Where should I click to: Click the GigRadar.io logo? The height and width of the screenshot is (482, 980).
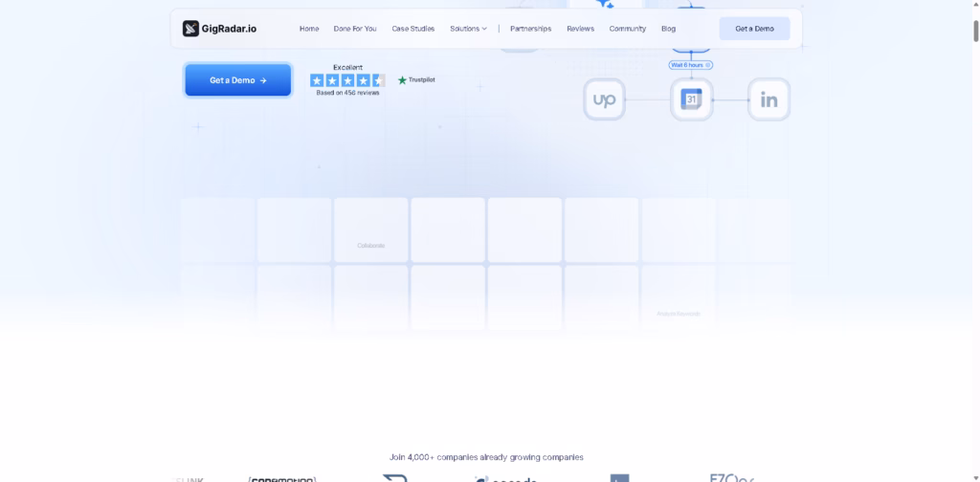[219, 29]
